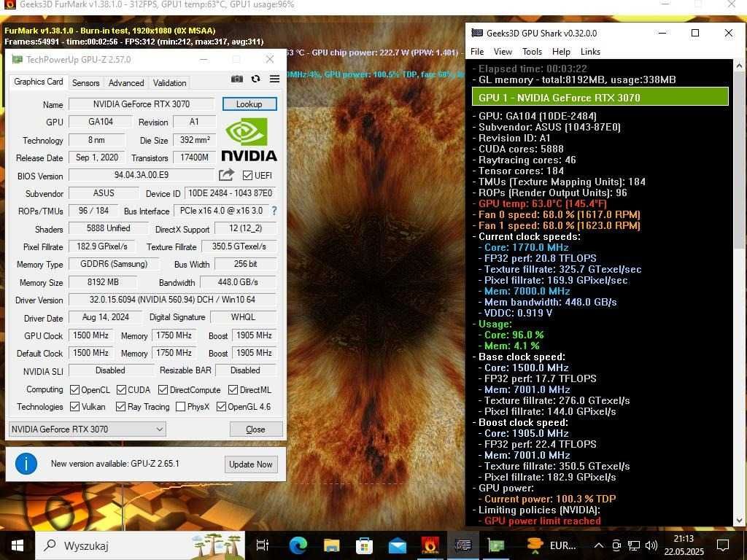Toggle the Ray Tracing checkbox
The width and height of the screenshot is (747, 560).
click(120, 407)
